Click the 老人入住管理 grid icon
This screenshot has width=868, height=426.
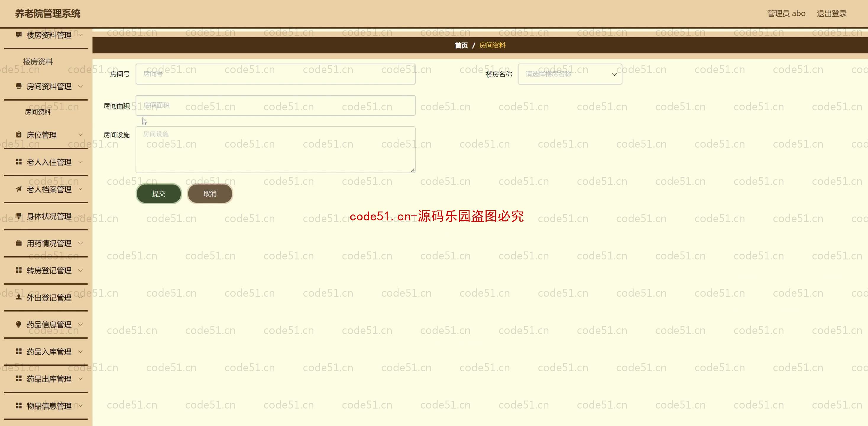[x=19, y=162]
